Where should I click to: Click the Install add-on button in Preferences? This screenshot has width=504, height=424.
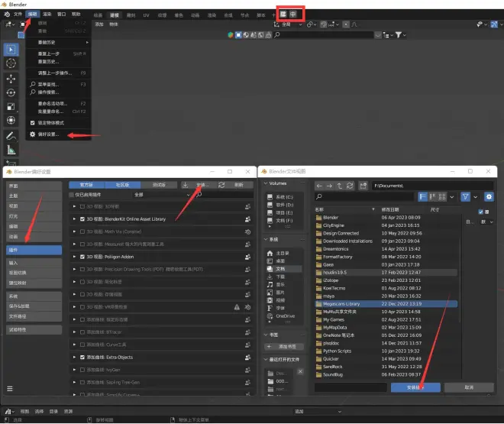[x=202, y=185]
